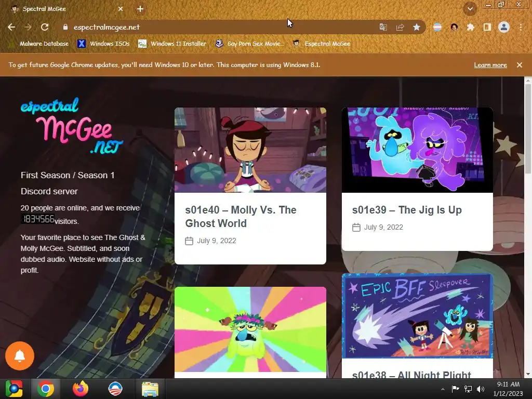Viewport: 532px width, 399px height.
Task: Click the visitor counter digits
Action: 37,219
